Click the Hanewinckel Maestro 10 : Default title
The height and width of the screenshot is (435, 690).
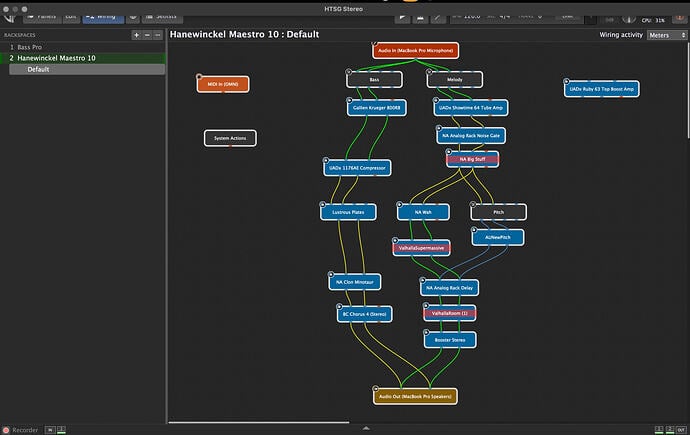(244, 34)
